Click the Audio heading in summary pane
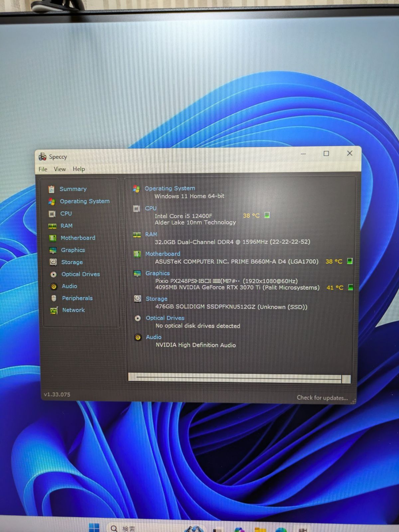Screen dimensions: 399x532 click(x=154, y=337)
